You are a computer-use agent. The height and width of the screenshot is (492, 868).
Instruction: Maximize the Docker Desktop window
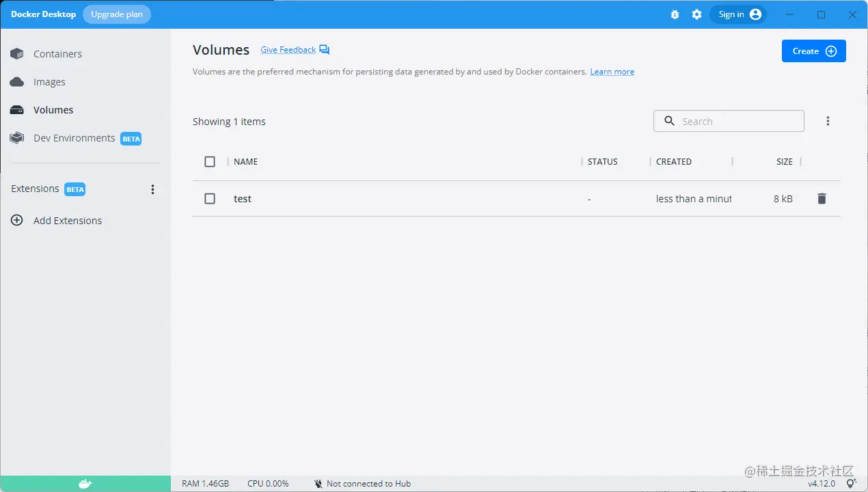822,14
